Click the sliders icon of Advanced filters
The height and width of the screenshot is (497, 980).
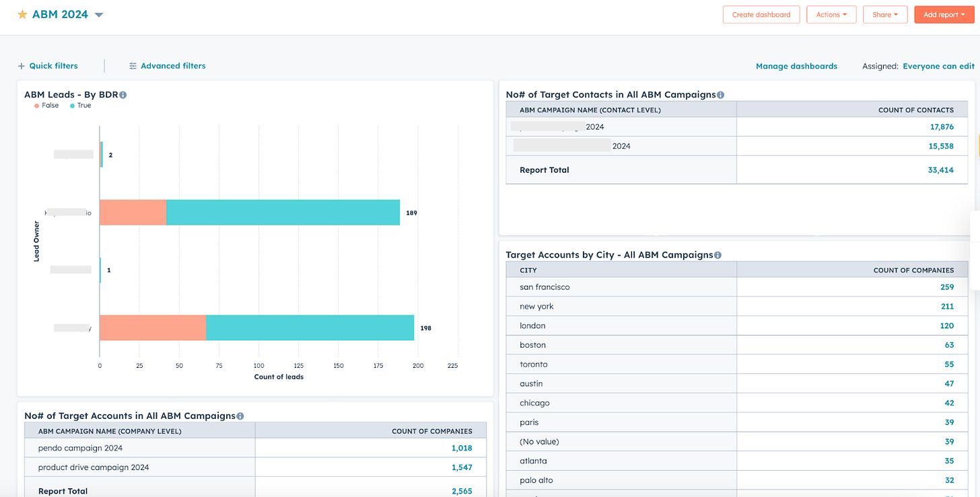coord(133,66)
